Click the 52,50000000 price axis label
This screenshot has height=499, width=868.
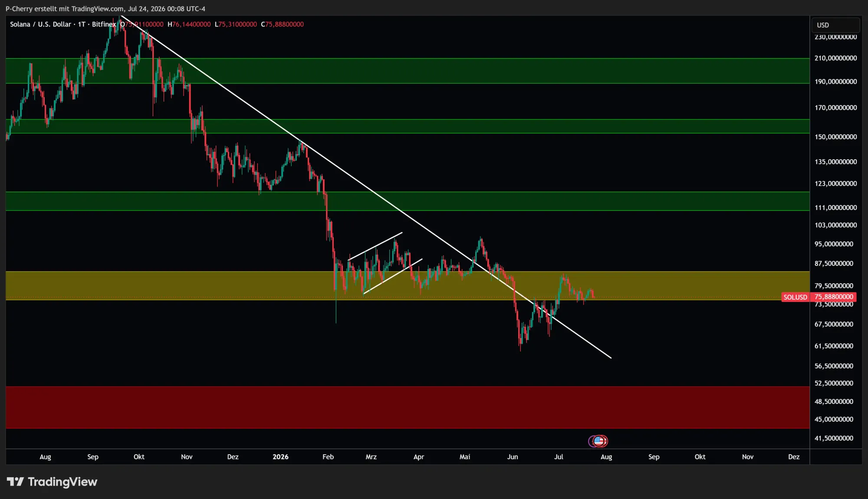(834, 384)
